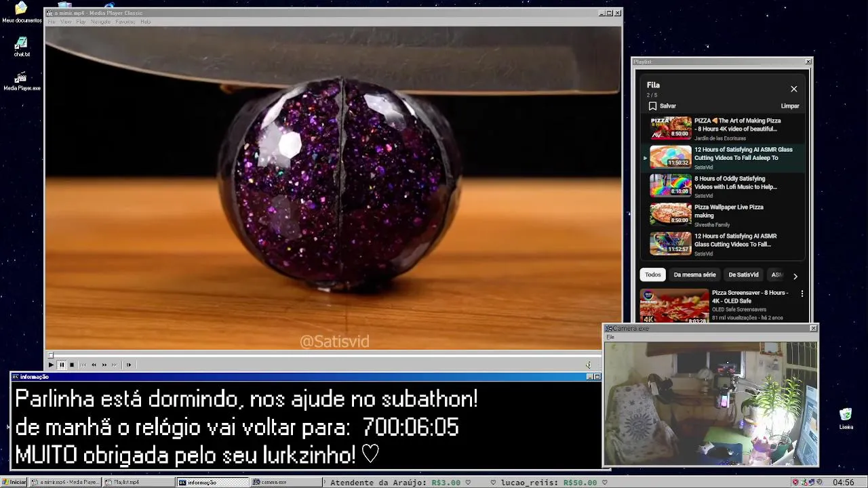Click the rewind button in the player
Image resolution: width=868 pixels, height=488 pixels.
pos(94,365)
